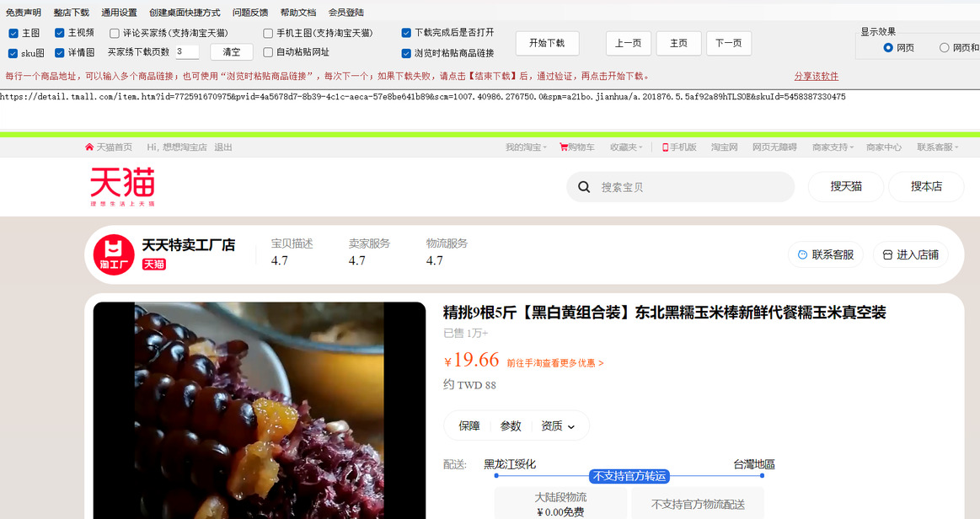Click the product URL text box
Viewport: 980px width, 519px height.
point(490,110)
